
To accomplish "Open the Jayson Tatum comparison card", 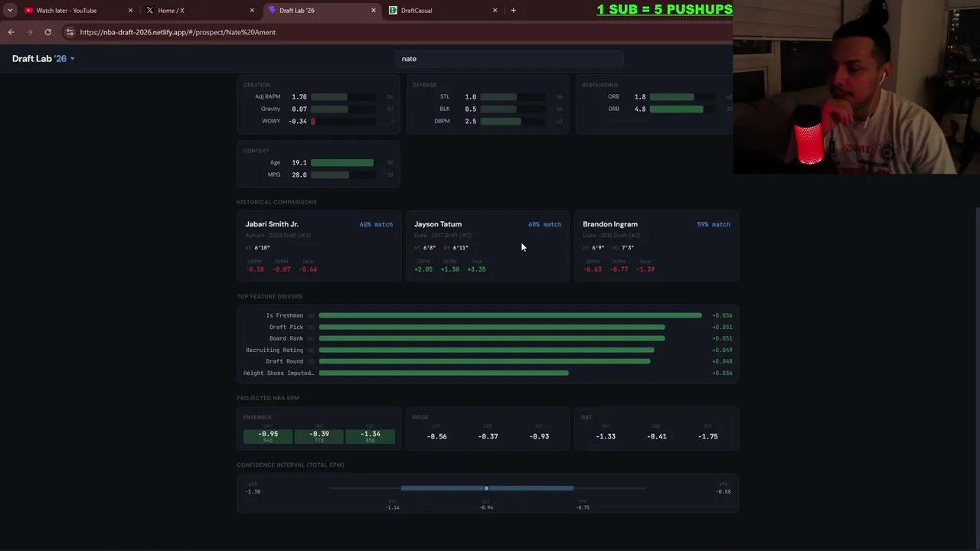I will coord(488,246).
